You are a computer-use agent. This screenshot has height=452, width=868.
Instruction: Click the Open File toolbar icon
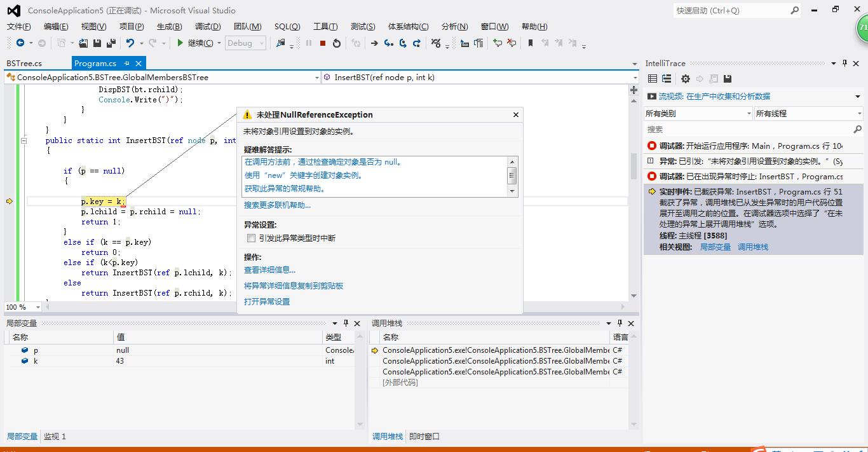tap(83, 43)
